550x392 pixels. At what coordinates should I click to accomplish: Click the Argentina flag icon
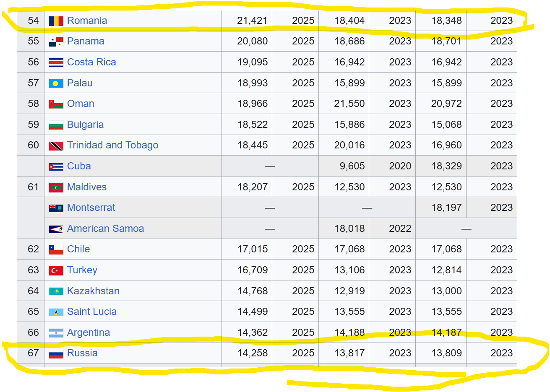(56, 333)
